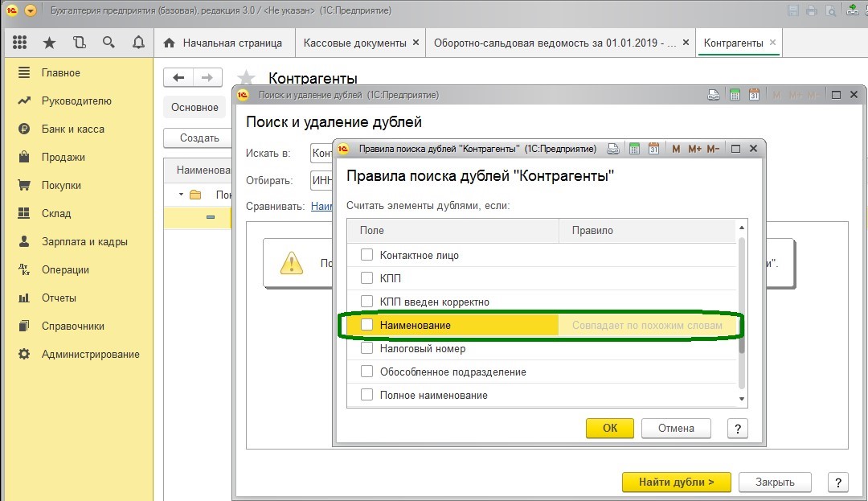The image size is (868, 501).
Task: Open the Справочники section
Action: pos(72,326)
